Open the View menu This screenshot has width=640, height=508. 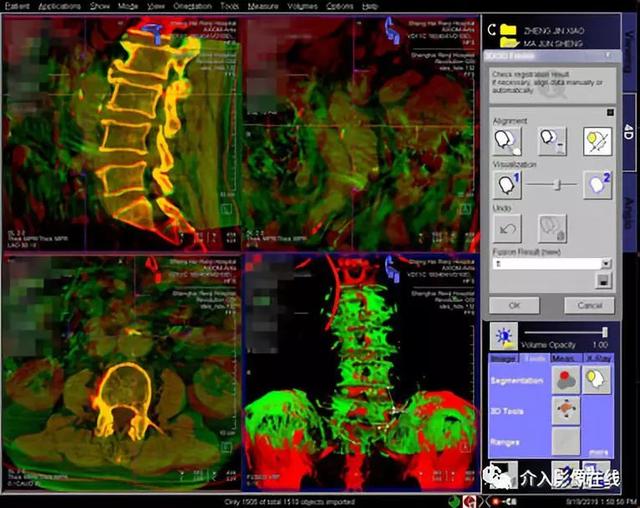(x=156, y=6)
